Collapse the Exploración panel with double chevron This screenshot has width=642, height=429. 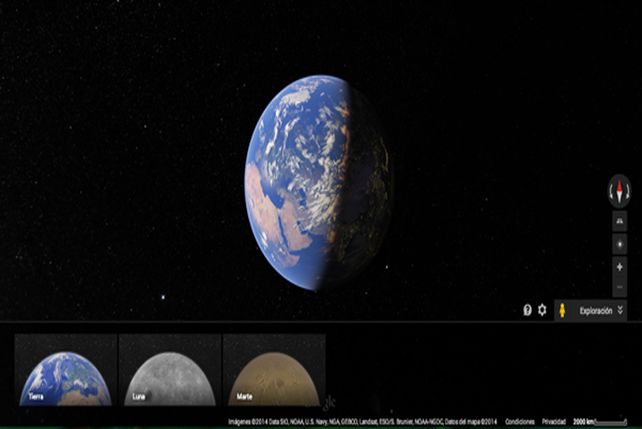pos(620,310)
